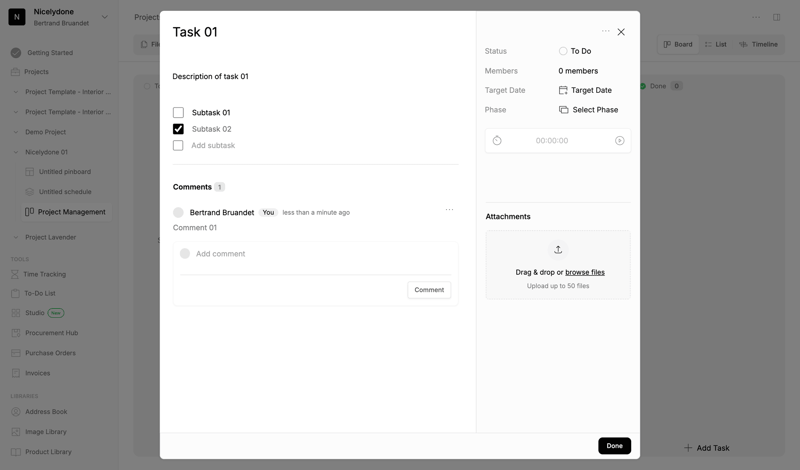Click the Procurement Hub icon

pos(16,333)
